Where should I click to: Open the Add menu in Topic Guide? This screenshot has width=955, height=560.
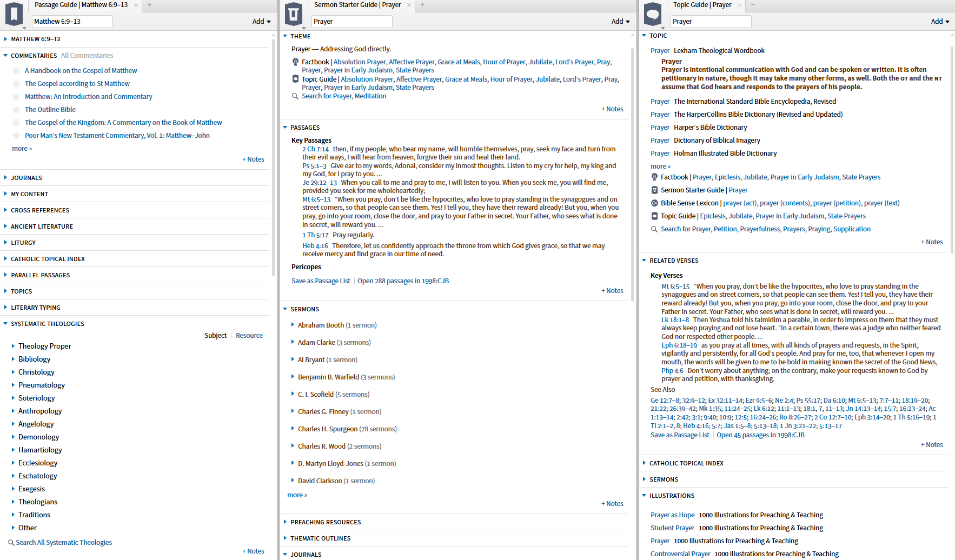(940, 22)
